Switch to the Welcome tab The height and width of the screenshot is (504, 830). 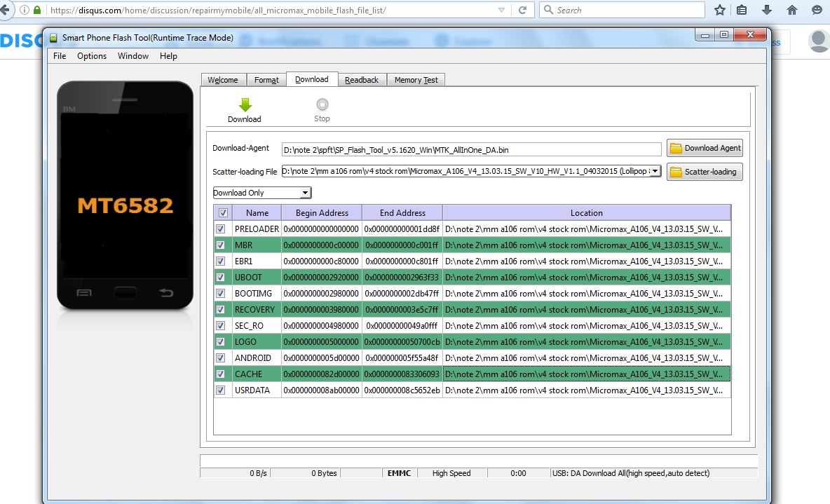click(223, 80)
